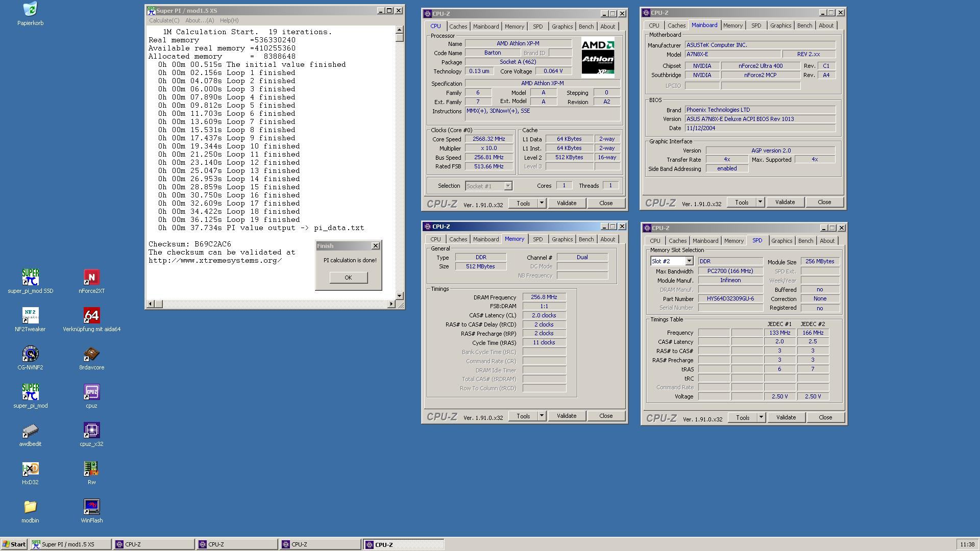
Task: Open Bench tab in CPU tab window
Action: [x=586, y=27]
